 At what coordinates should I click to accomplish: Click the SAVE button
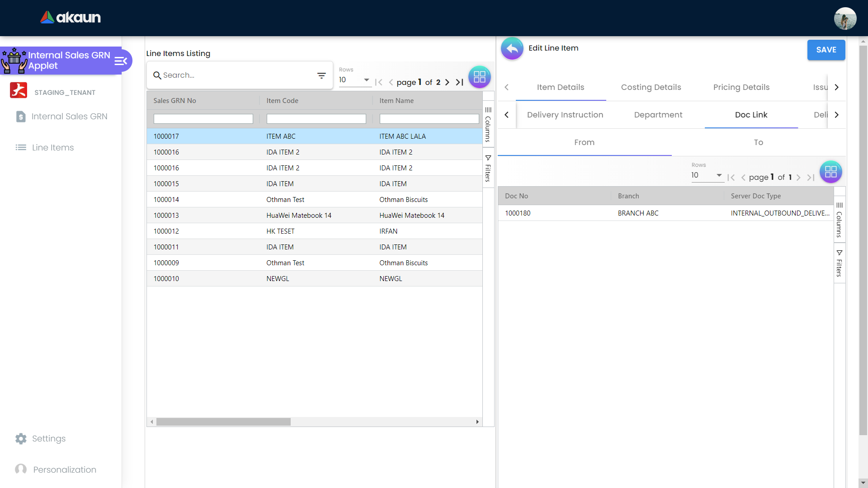coord(826,50)
